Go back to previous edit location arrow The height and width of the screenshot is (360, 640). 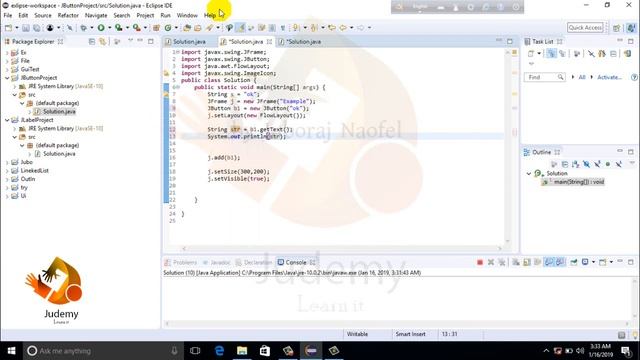click(x=332, y=28)
